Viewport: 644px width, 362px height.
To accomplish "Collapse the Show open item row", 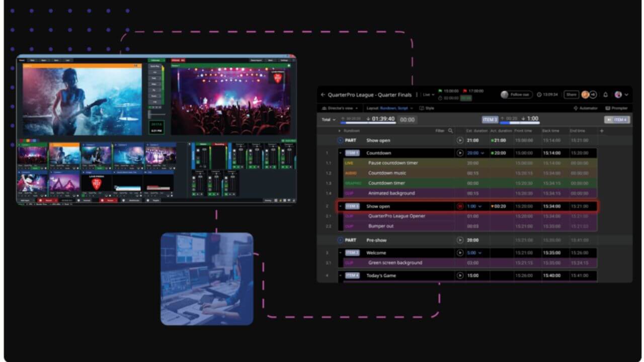I will (x=341, y=206).
